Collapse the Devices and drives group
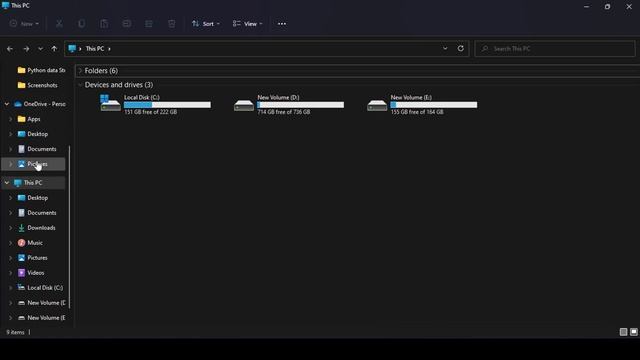Image resolution: width=640 pixels, height=360 pixels. tap(80, 85)
